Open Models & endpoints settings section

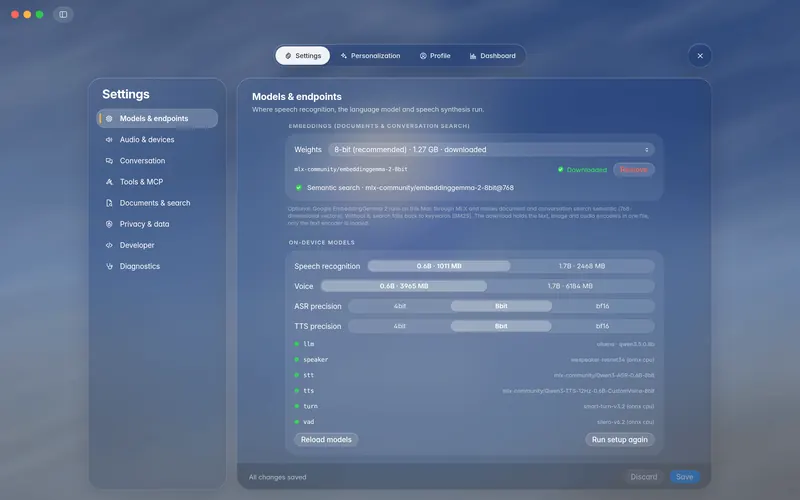[x=157, y=118]
